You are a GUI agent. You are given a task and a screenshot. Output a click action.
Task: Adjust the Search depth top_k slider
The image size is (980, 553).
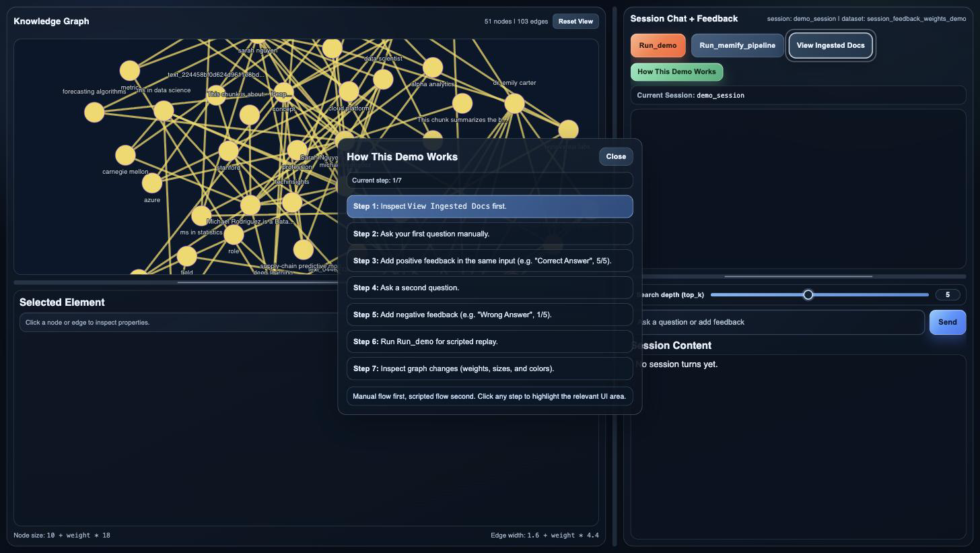(819, 294)
